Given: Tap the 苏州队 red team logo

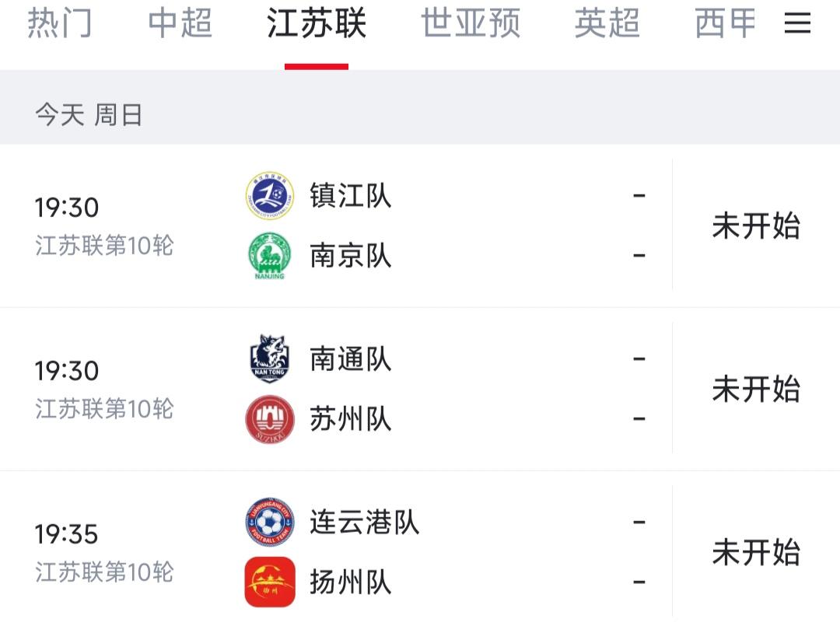Looking at the screenshot, I should pos(269,419).
